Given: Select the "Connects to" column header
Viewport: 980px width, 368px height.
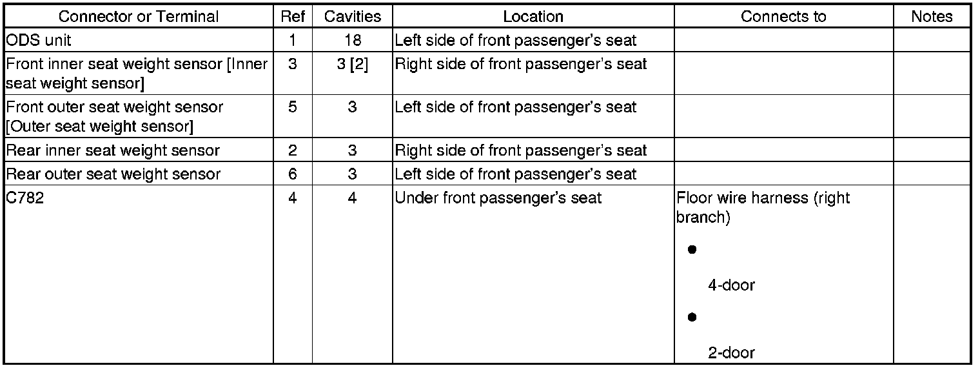Looking at the screenshot, I should (x=783, y=17).
